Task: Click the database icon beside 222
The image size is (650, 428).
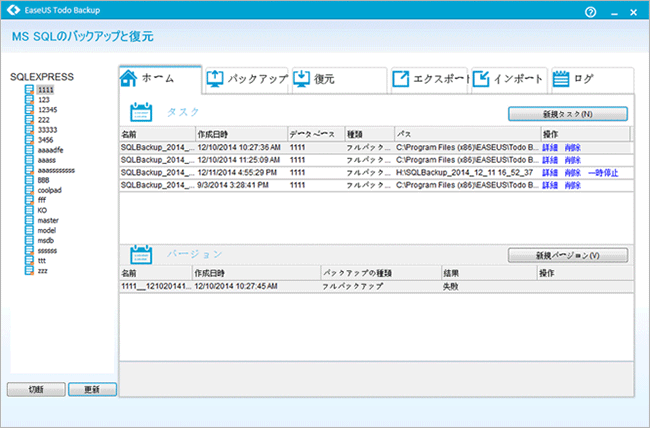Action: [x=29, y=120]
